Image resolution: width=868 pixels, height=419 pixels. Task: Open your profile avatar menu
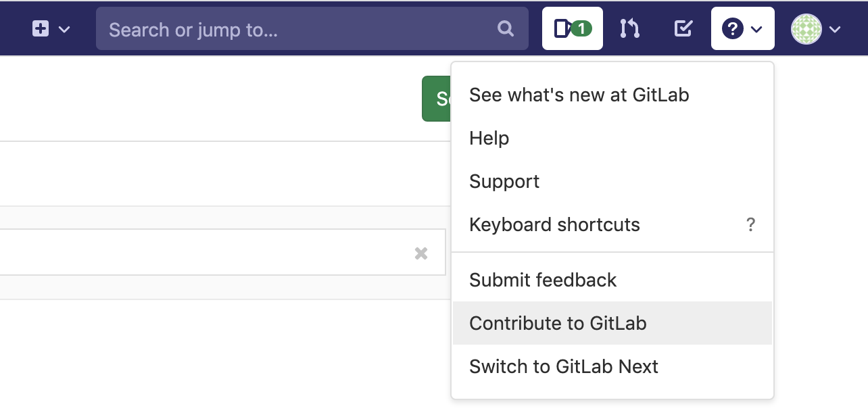806,28
